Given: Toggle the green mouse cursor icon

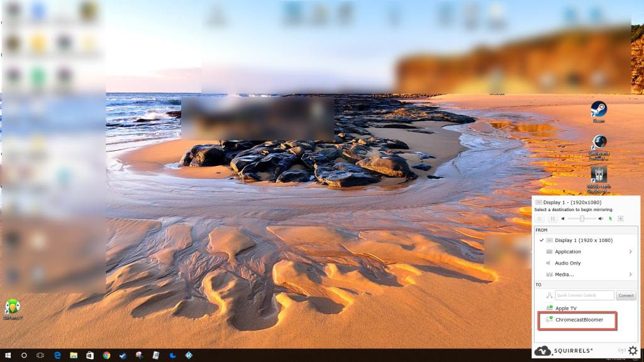Looking at the screenshot, I should [611, 219].
